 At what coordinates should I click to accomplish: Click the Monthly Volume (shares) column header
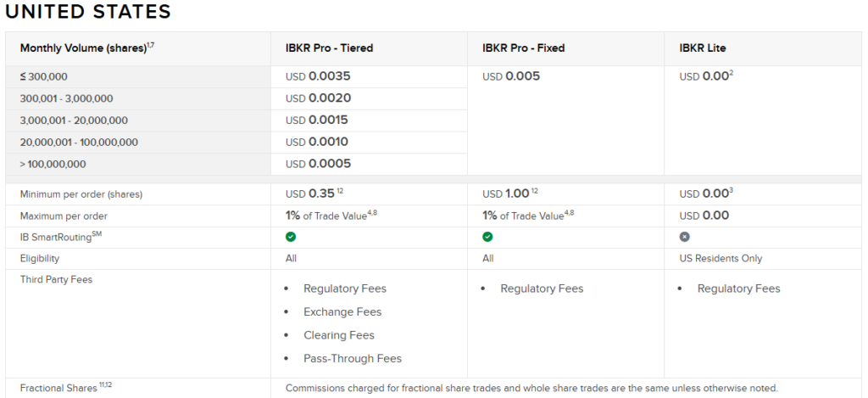pos(87,48)
